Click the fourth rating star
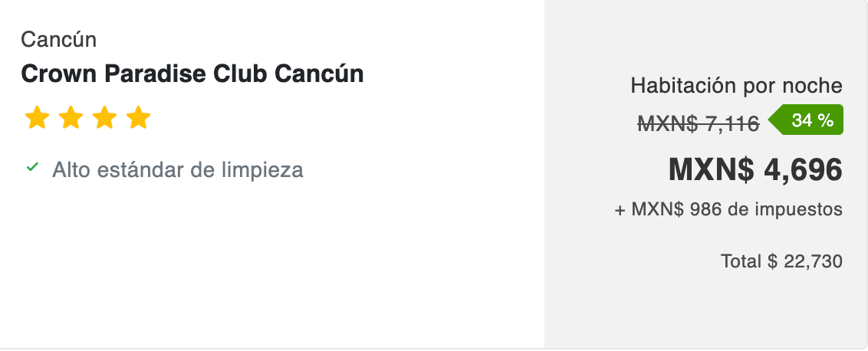Image resolution: width=868 pixels, height=351 pixels. point(138,118)
